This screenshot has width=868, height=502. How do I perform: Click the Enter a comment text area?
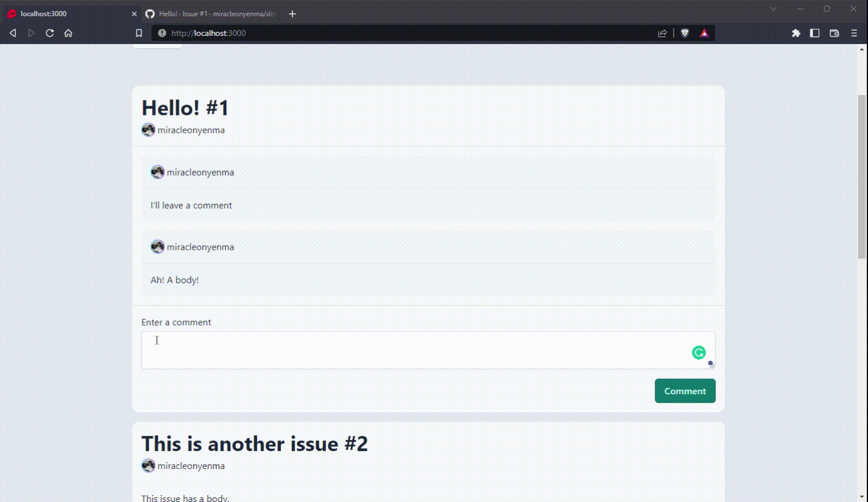click(x=428, y=350)
